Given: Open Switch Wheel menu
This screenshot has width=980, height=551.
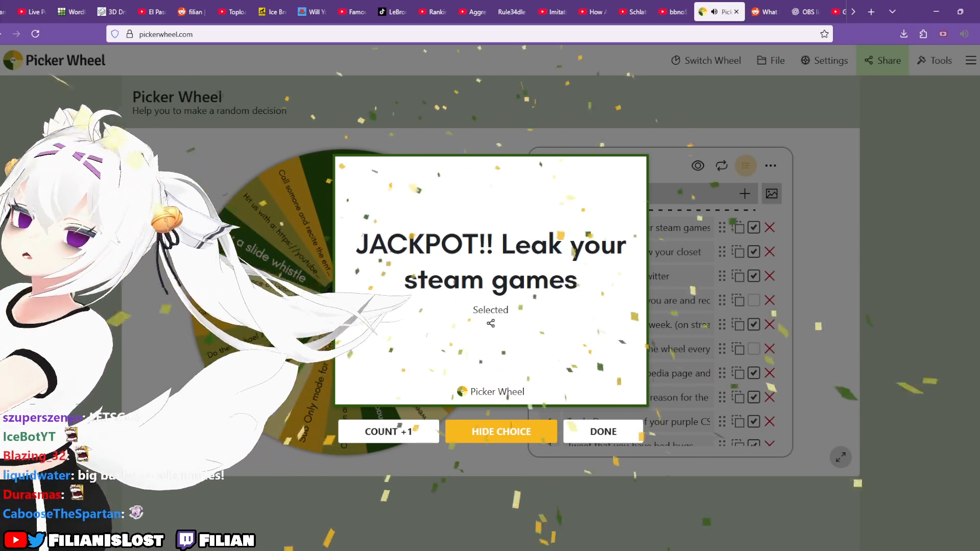Looking at the screenshot, I should (x=706, y=60).
